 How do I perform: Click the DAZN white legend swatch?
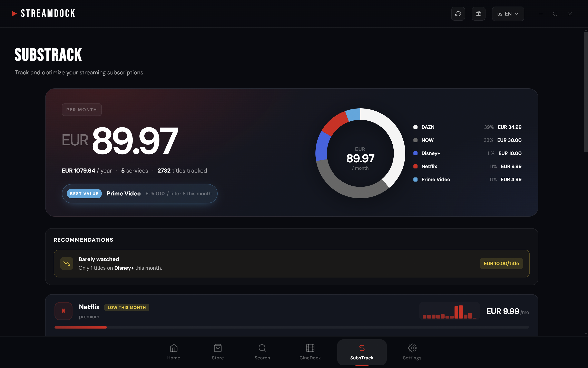415,127
